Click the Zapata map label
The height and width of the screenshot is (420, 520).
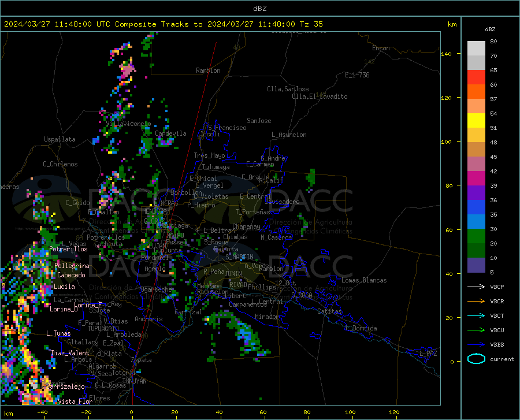point(142,360)
